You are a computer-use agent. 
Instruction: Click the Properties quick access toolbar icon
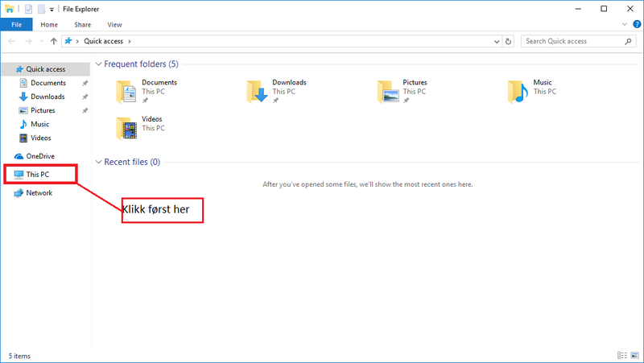[28, 9]
